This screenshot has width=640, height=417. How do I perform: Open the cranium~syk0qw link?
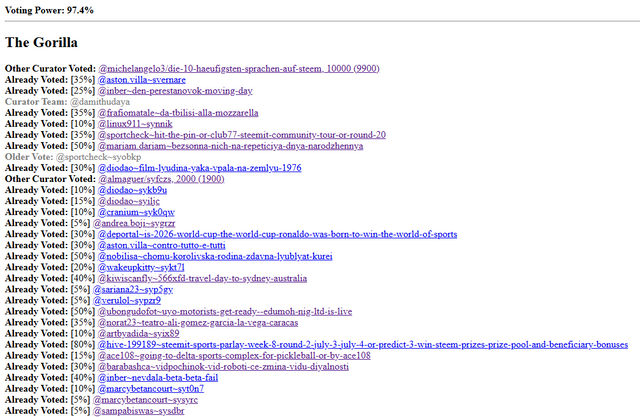136,212
